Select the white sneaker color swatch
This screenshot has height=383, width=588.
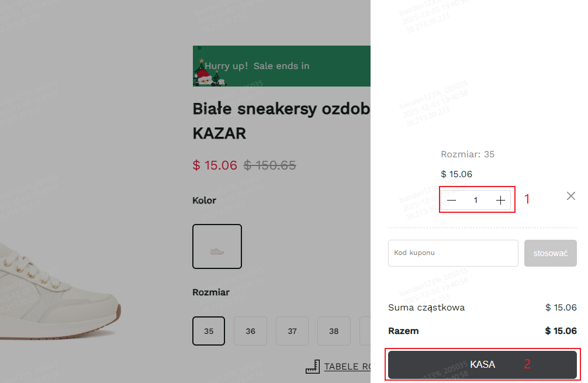tap(217, 246)
